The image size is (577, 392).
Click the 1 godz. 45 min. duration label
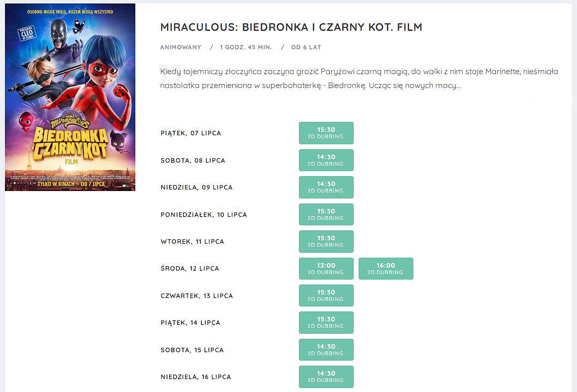[x=246, y=47]
